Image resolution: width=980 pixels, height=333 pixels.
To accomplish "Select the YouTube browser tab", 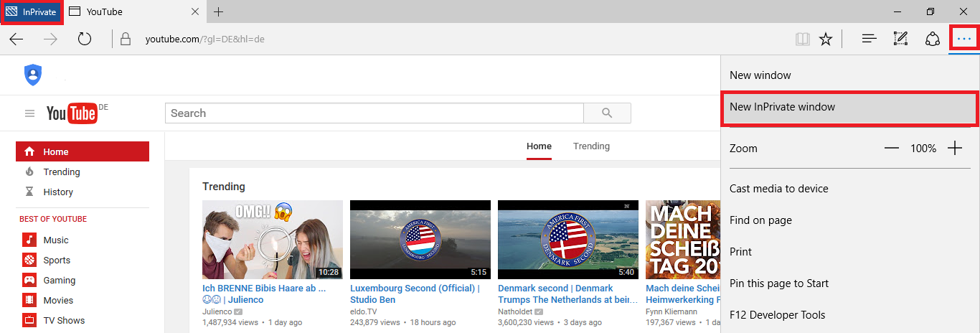I will (x=135, y=11).
